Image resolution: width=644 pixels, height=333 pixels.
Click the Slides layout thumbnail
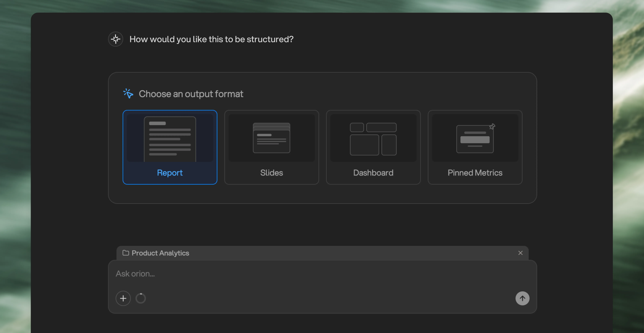coord(272,138)
